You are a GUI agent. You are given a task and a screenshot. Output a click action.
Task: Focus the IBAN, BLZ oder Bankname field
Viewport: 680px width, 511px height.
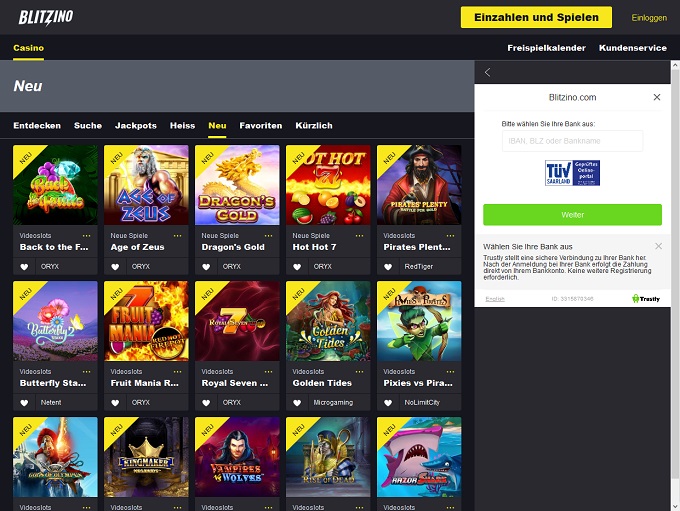[572, 142]
